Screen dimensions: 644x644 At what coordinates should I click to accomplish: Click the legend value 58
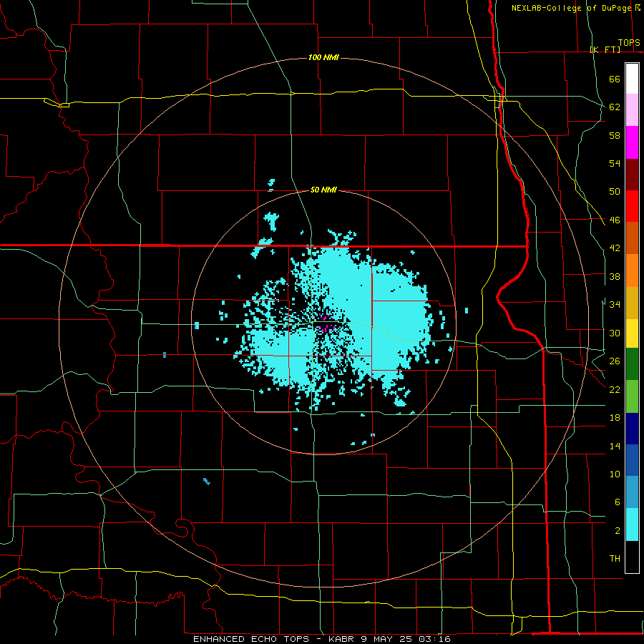click(x=615, y=135)
